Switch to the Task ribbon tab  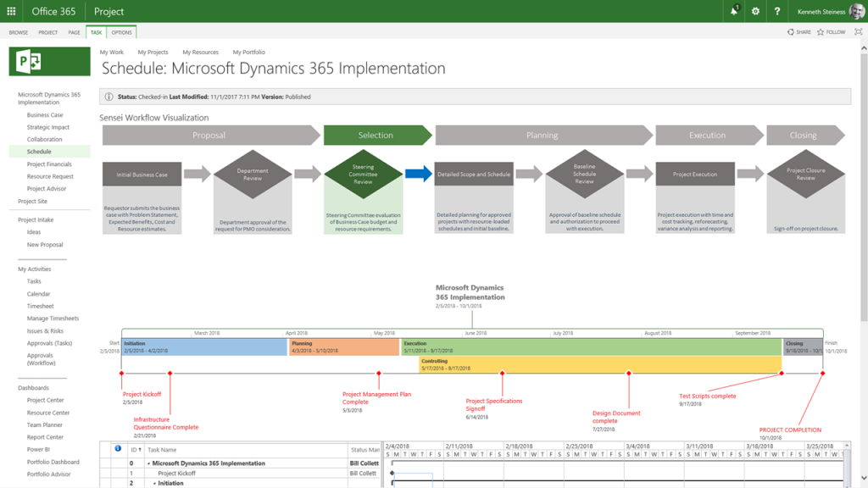click(97, 33)
